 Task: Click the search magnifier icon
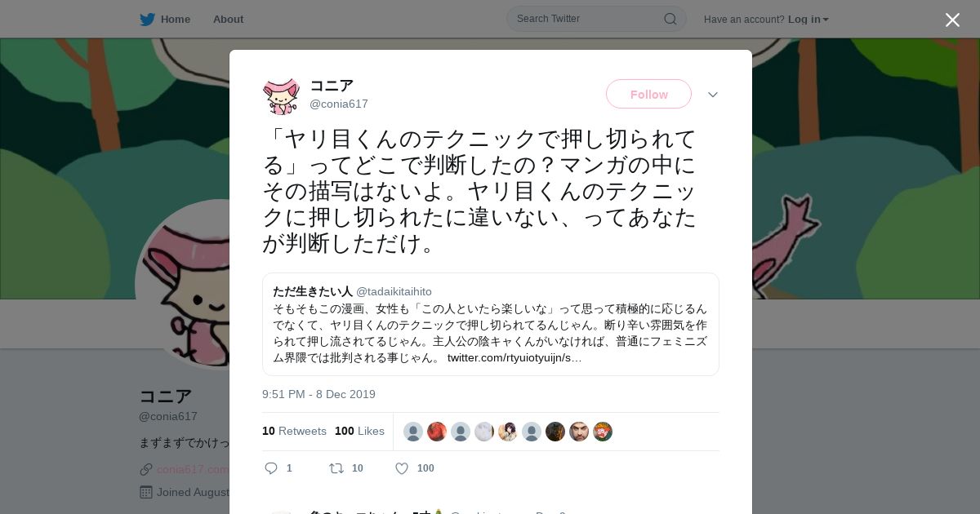point(670,19)
